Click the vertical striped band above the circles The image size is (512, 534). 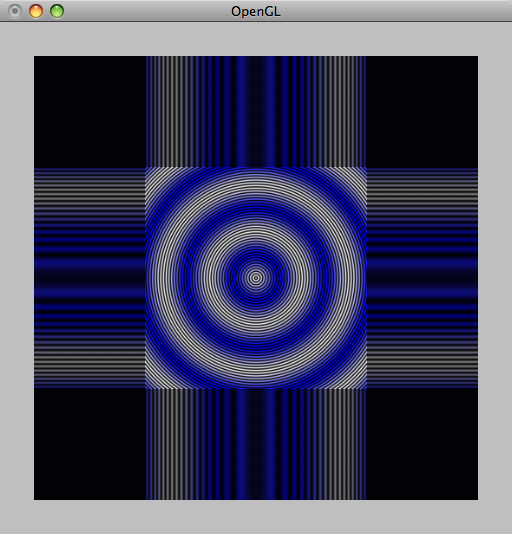pyautogui.click(x=256, y=112)
